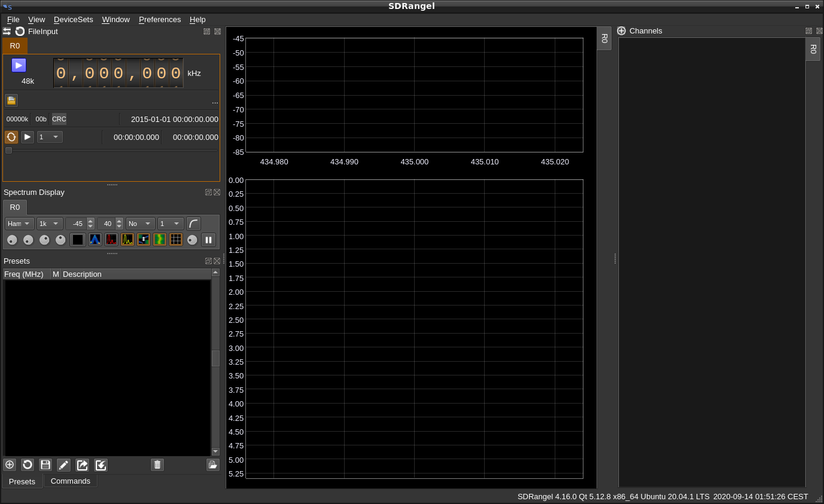This screenshot has height=504, width=824.
Task: Decrease the 40 dB range value
Action: click(x=119, y=227)
